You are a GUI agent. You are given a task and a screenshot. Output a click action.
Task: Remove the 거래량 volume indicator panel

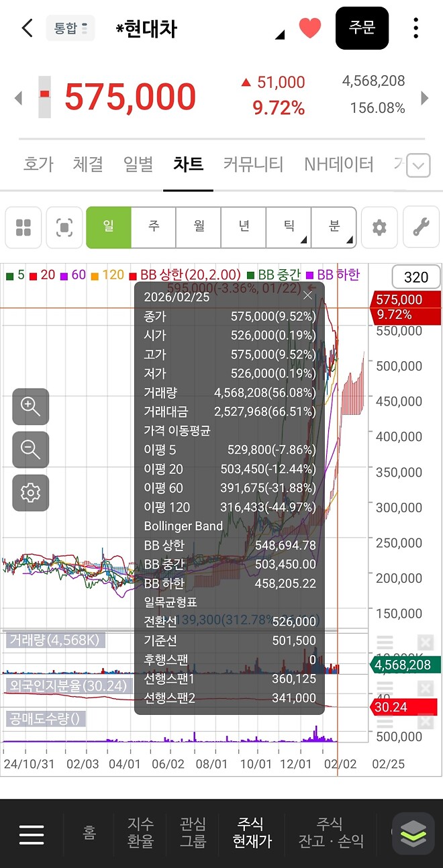426,642
